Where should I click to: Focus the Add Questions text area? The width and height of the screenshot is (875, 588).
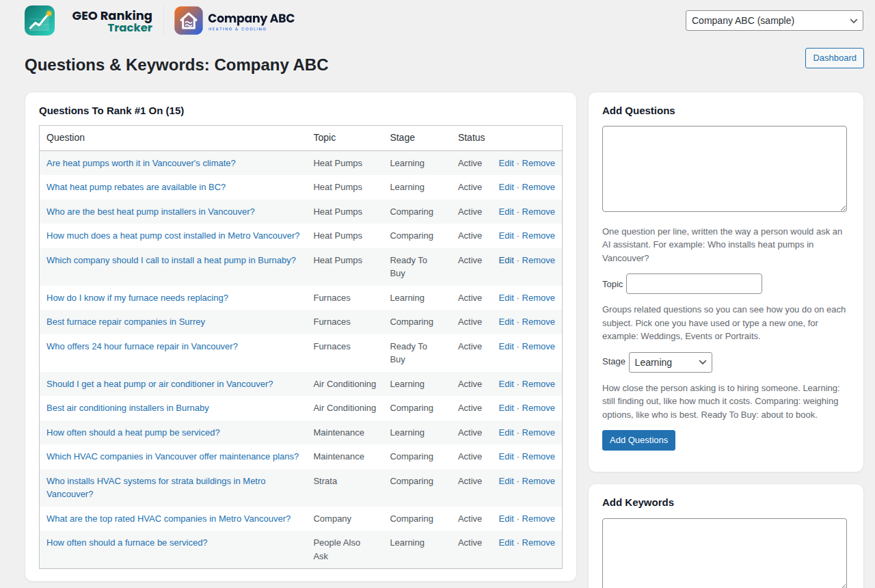[x=725, y=169]
